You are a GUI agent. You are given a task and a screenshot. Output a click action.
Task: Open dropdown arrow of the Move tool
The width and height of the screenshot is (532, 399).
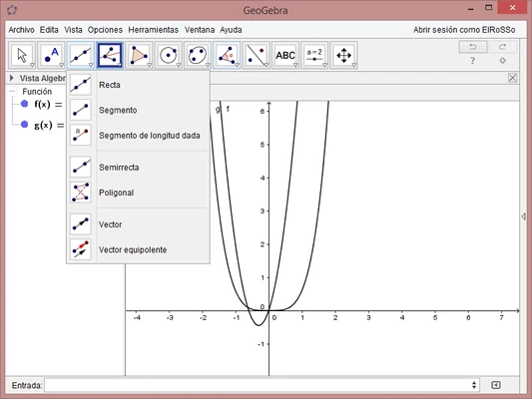[32, 65]
